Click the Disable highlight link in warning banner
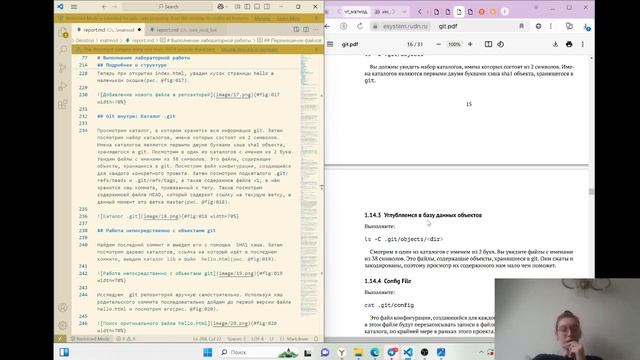640x360 pixels. [249, 49]
